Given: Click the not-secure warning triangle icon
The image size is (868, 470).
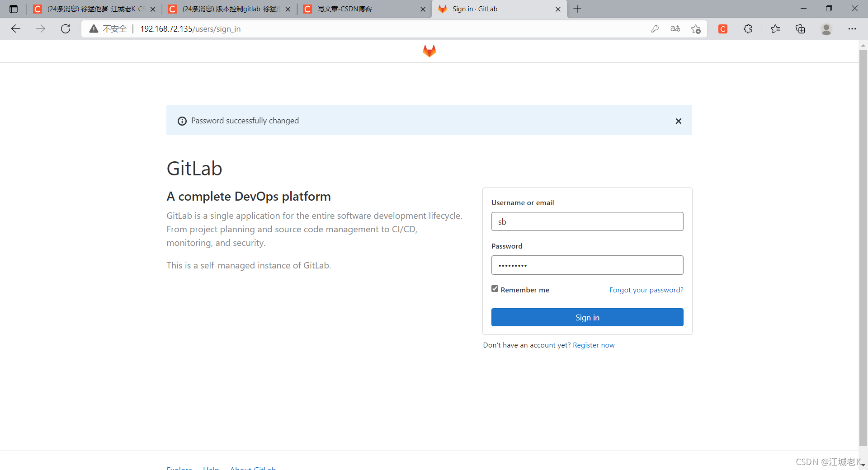Looking at the screenshot, I should (94, 29).
